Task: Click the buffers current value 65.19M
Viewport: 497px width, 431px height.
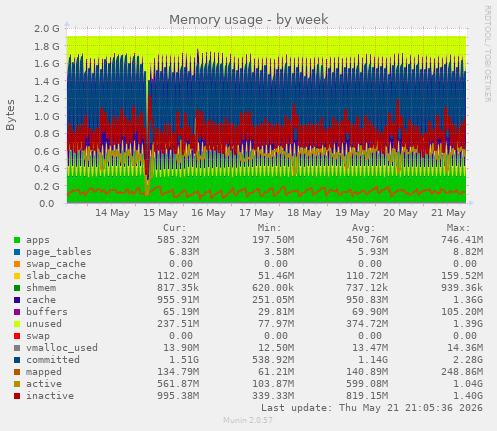Action: click(181, 312)
